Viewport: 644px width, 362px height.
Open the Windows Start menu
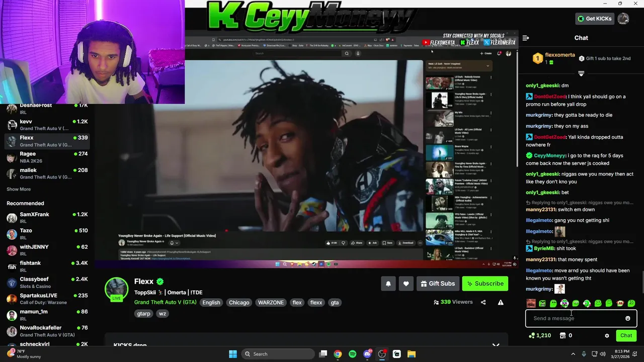pos(232,354)
